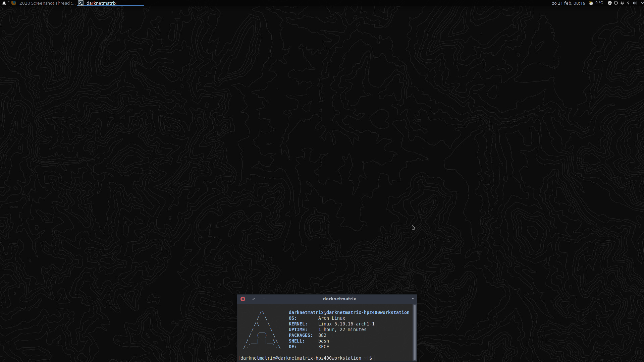Click the keyring indicator in the tray
Viewport: 644px width, 362px height.
point(628,3)
